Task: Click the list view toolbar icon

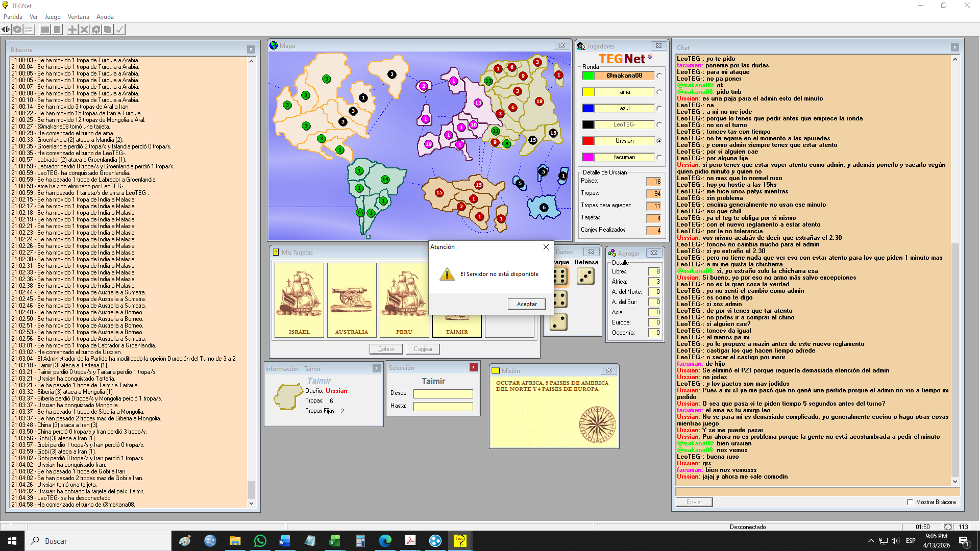Action: pos(29,30)
